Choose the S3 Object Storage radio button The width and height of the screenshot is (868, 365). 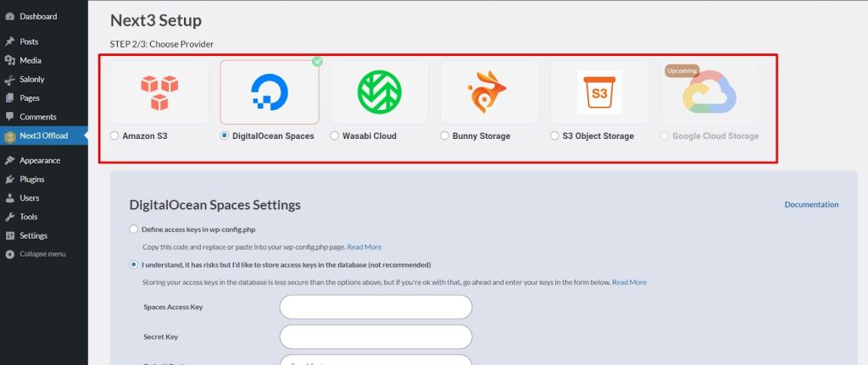click(x=554, y=135)
